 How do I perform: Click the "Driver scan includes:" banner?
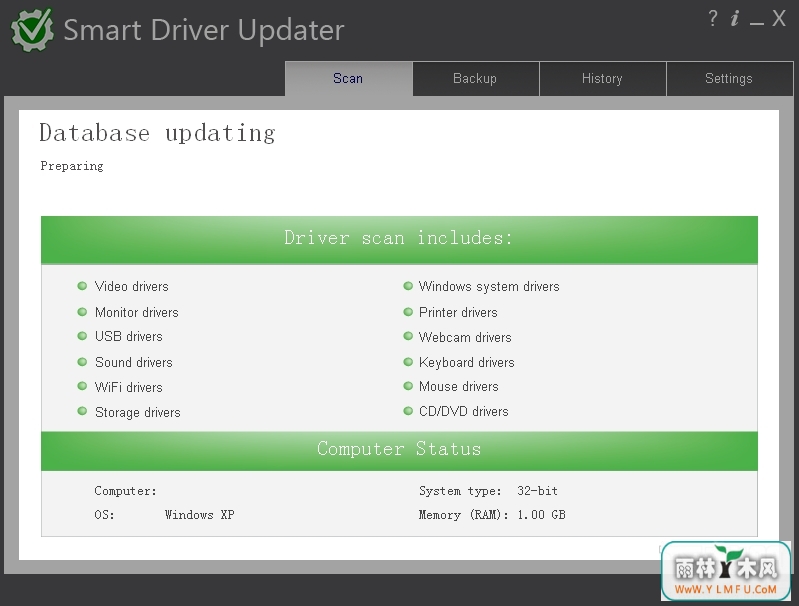400,240
